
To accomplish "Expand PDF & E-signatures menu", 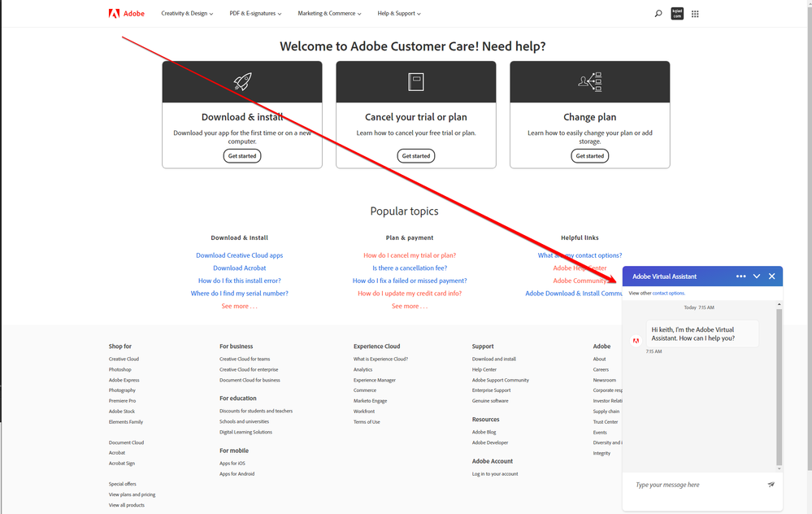I will click(255, 14).
